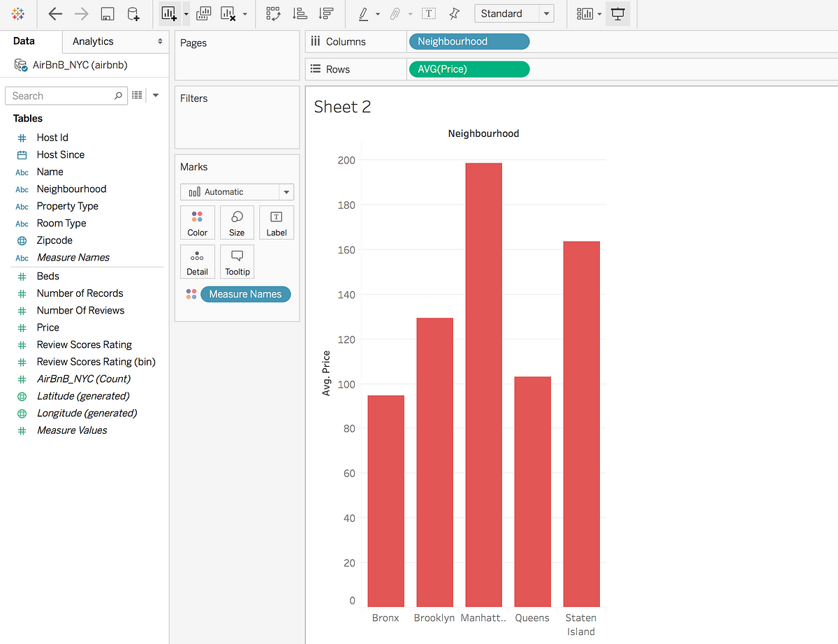
Task: Click the fix axes pin icon
Action: coord(455,13)
